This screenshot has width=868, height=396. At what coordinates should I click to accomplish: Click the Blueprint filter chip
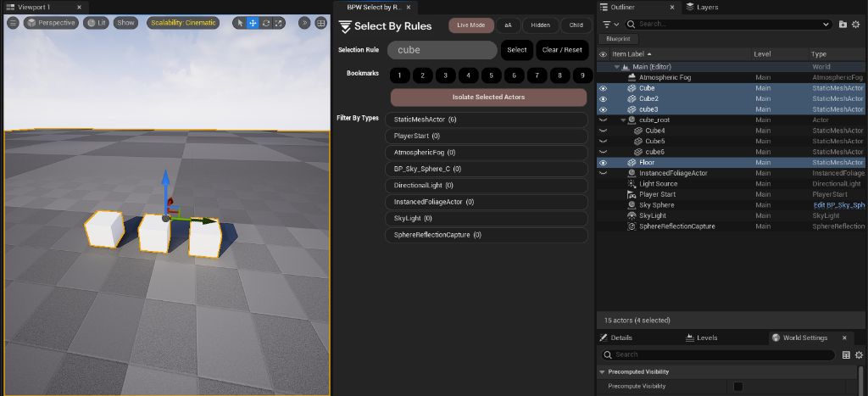(618, 39)
